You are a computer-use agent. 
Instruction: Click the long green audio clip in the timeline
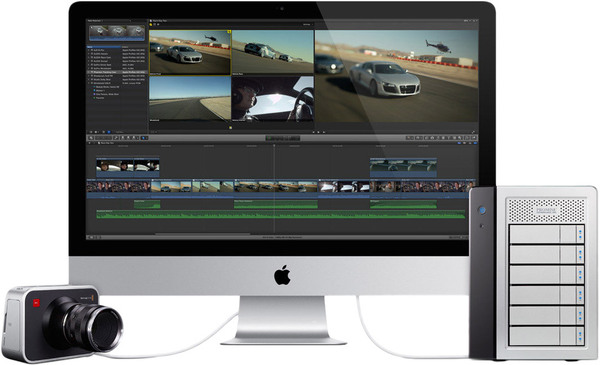coord(281,214)
